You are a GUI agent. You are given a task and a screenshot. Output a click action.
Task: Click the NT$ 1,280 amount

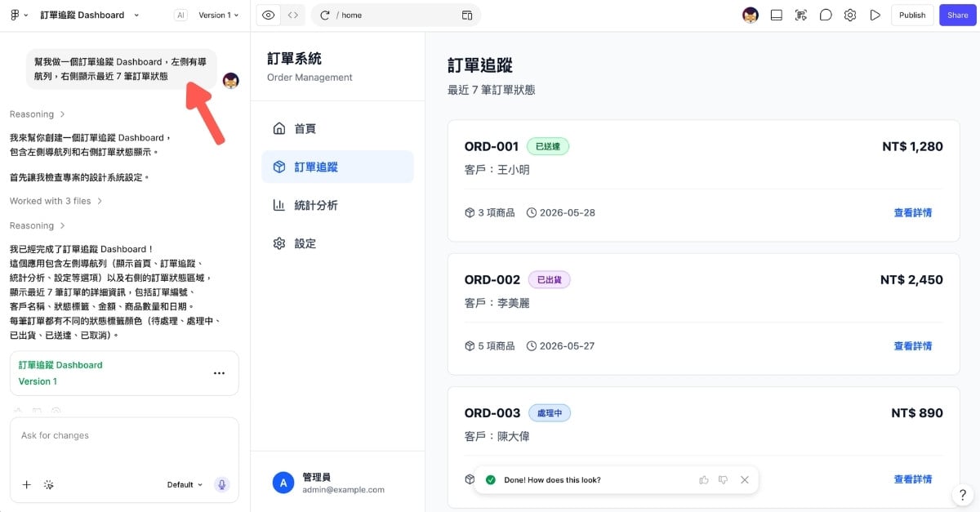tap(912, 147)
